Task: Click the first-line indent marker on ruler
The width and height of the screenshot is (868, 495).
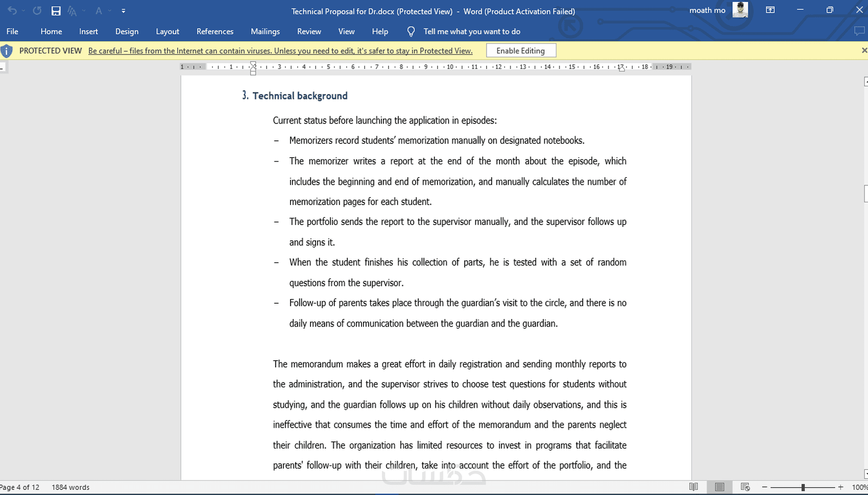Action: (253, 64)
